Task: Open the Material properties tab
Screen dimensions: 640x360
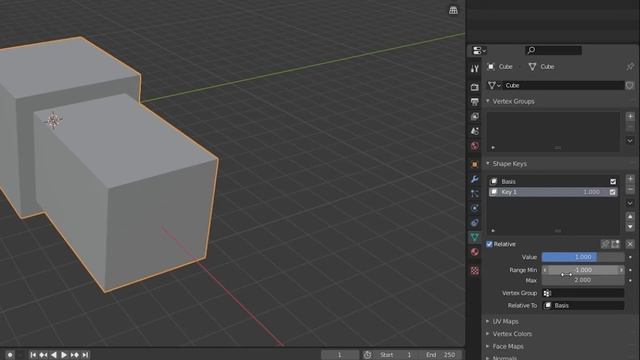Action: [474, 252]
